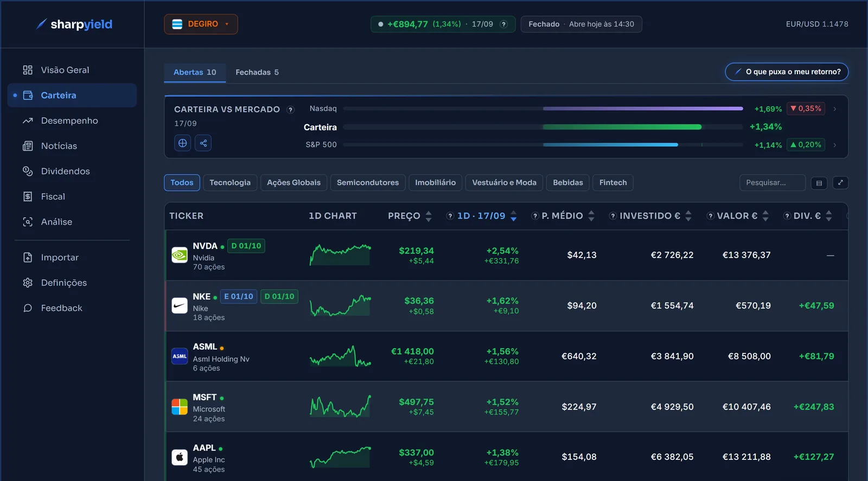868x481 pixels.
Task: Click the O que puxa o meu retorno button
Action: tap(787, 72)
